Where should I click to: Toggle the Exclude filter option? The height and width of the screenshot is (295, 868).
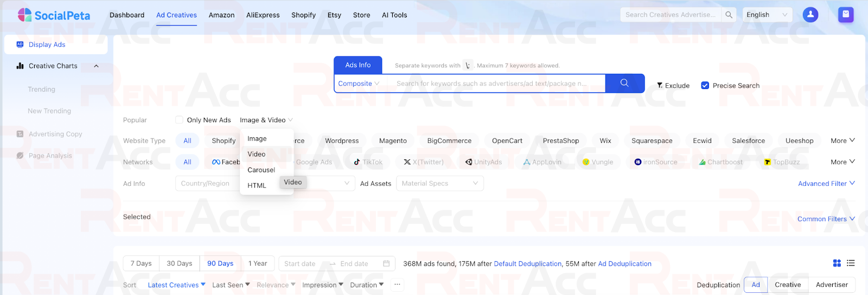click(673, 85)
